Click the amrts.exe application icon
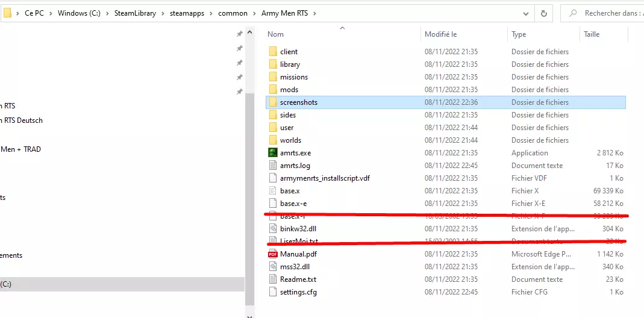Screen dimensions: 644x318 273,153
